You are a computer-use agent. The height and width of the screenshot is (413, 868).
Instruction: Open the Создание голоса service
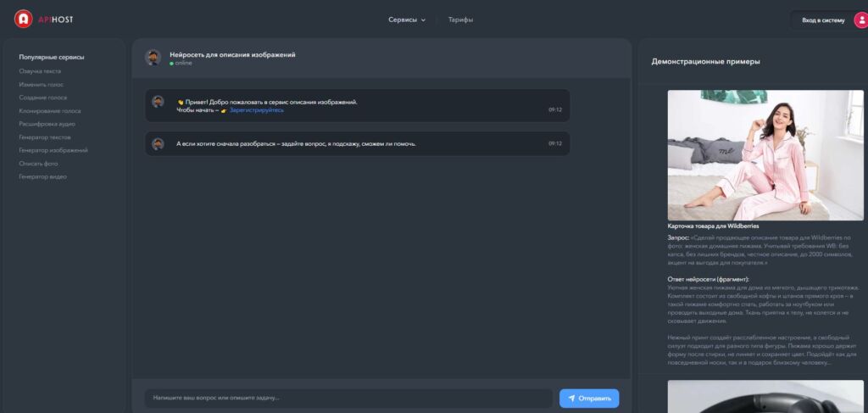point(42,98)
